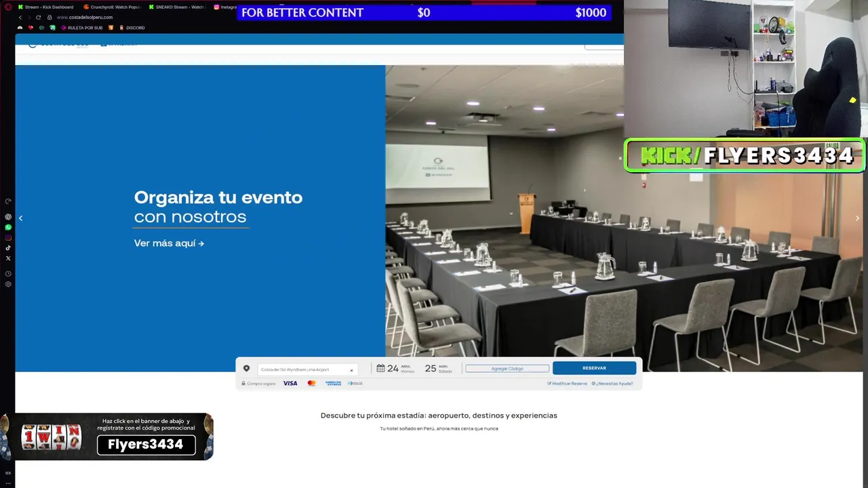This screenshot has height=488, width=868.
Task: Click the location pin icon in booking bar
Action: coord(246,369)
